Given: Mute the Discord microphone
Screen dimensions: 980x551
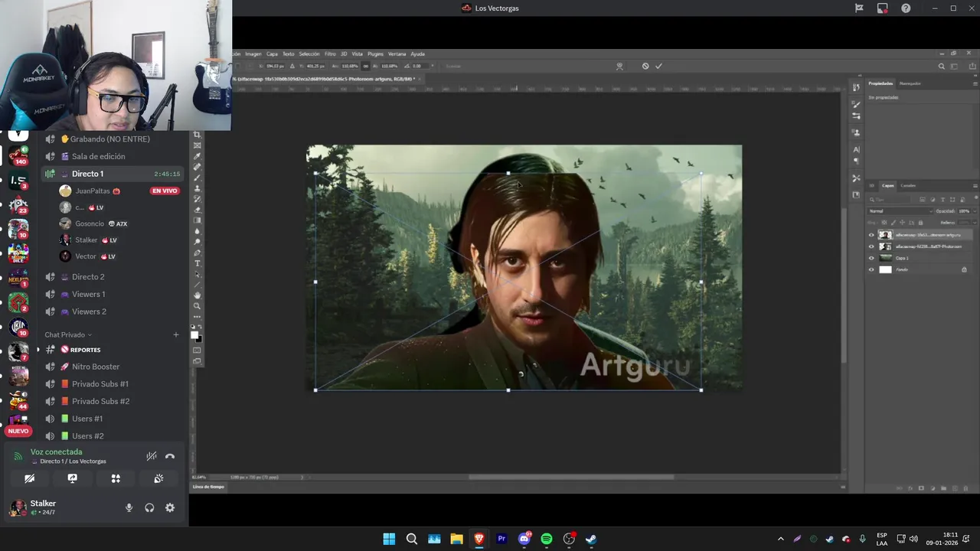Looking at the screenshot, I should click(x=129, y=507).
